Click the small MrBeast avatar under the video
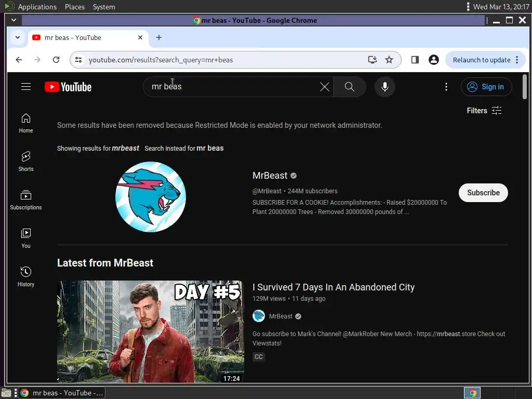Image resolution: width=532 pixels, height=399 pixels. pyautogui.click(x=259, y=316)
